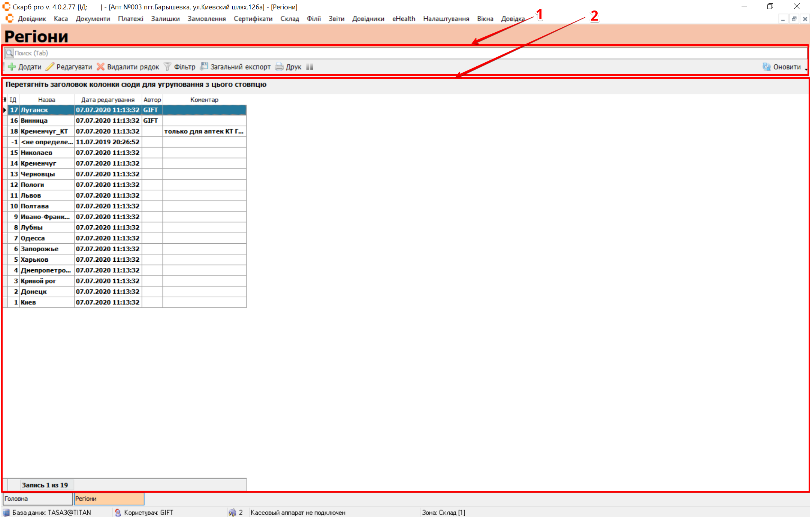
Task: Sort by the Назва column header
Action: pos(46,100)
